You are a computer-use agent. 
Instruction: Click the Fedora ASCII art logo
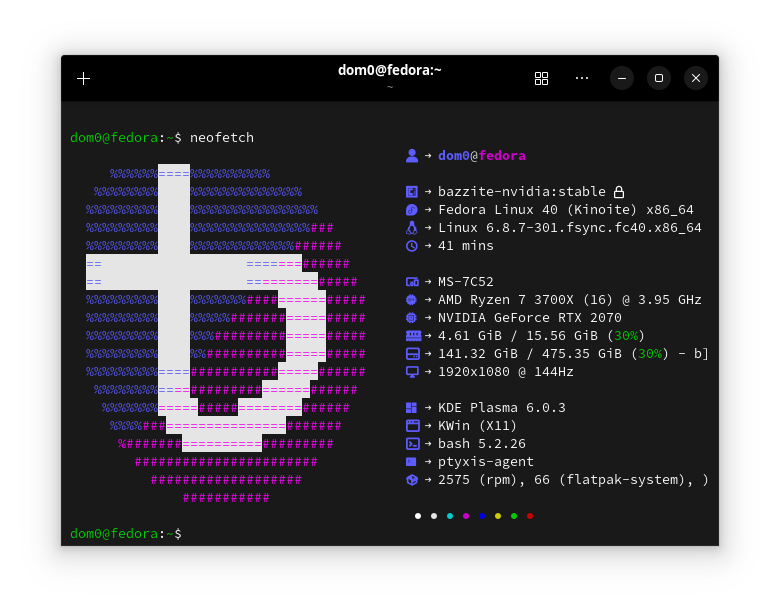(x=226, y=335)
